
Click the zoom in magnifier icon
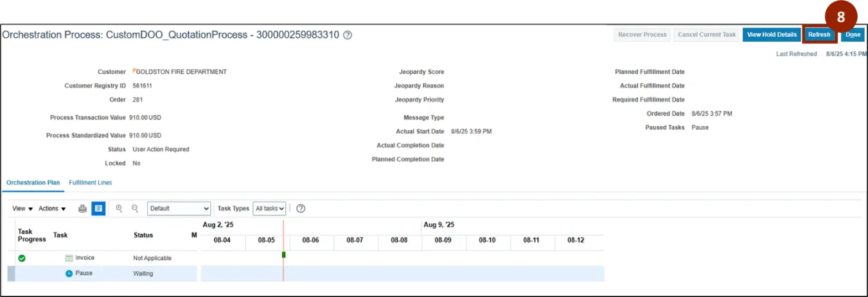click(x=119, y=208)
